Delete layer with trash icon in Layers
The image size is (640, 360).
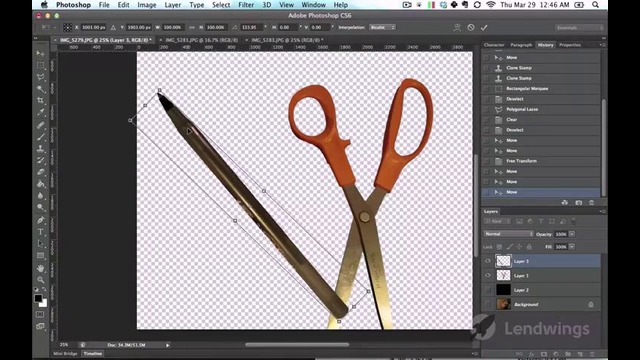tap(592, 354)
